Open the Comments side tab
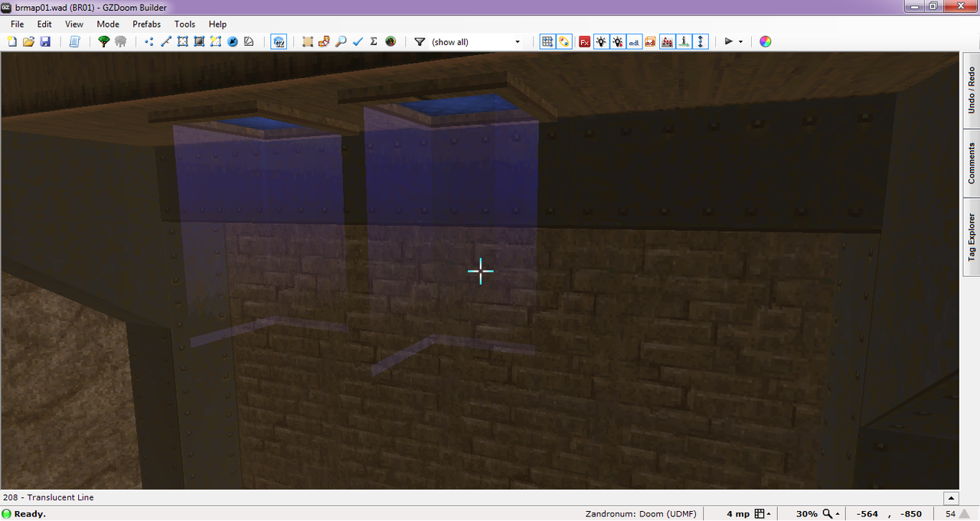Viewport: 980px width, 521px height. (971, 163)
